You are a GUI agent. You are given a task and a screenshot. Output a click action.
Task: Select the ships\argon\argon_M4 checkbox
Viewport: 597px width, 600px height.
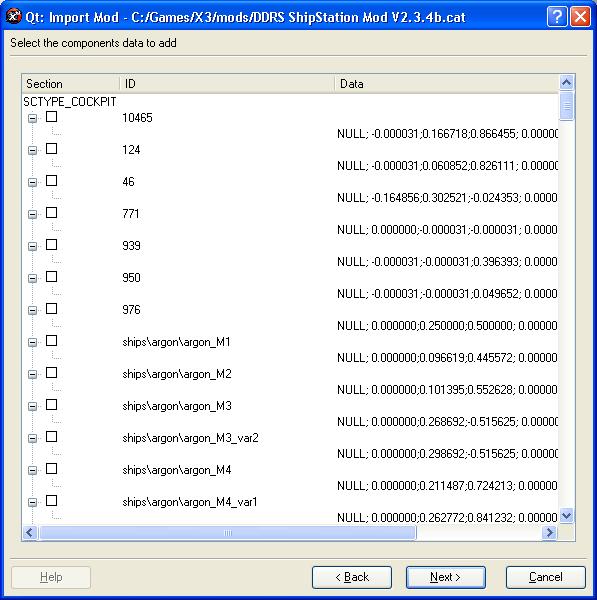click(x=51, y=469)
